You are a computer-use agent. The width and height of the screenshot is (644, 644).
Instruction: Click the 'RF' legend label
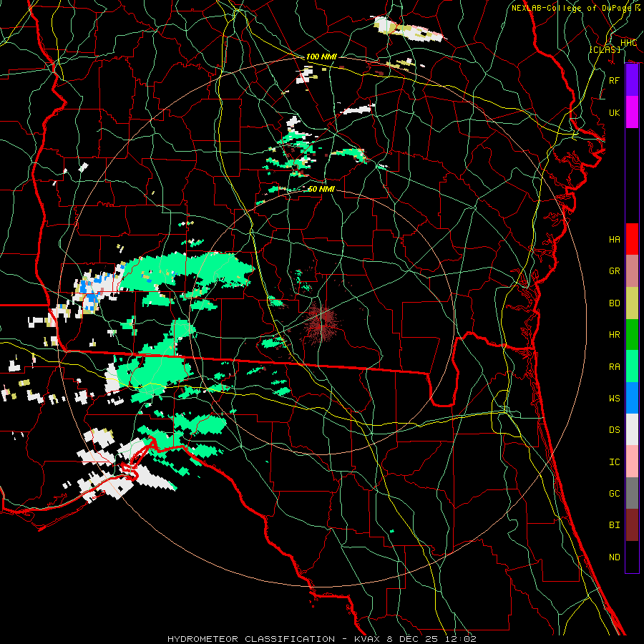coord(615,80)
